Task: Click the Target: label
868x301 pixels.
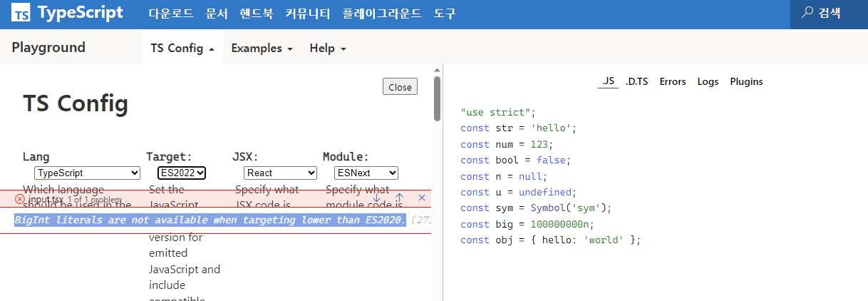Action: tap(169, 156)
